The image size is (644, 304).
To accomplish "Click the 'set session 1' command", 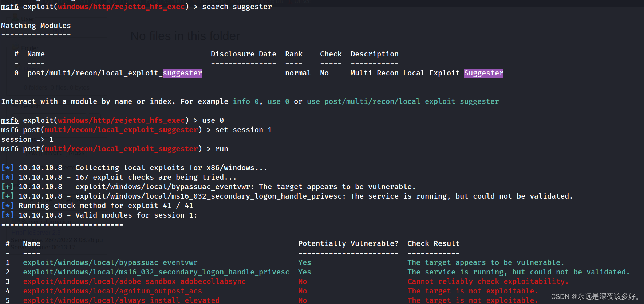I will pos(244,130).
